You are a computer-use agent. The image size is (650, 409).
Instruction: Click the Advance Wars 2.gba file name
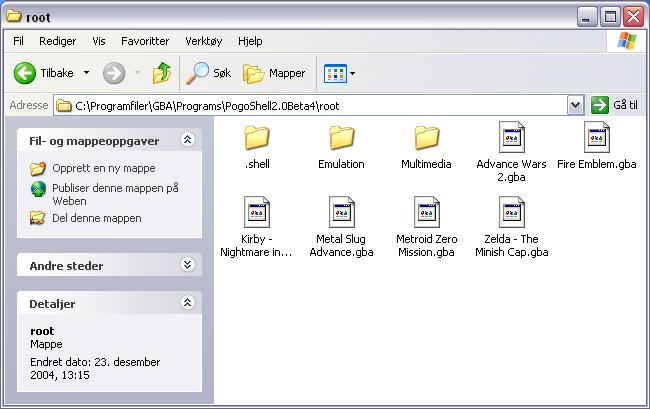[x=511, y=170]
